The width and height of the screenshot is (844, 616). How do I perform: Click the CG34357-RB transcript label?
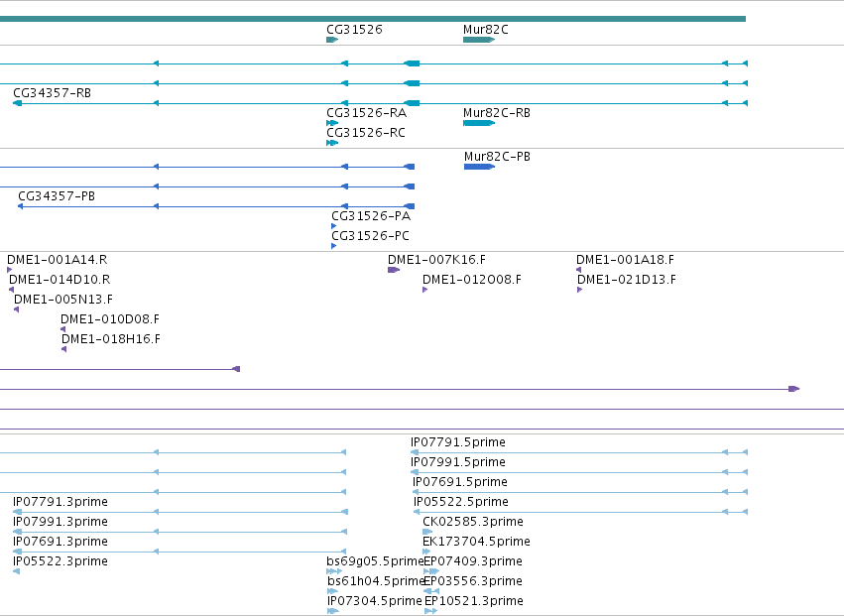pyautogui.click(x=53, y=93)
